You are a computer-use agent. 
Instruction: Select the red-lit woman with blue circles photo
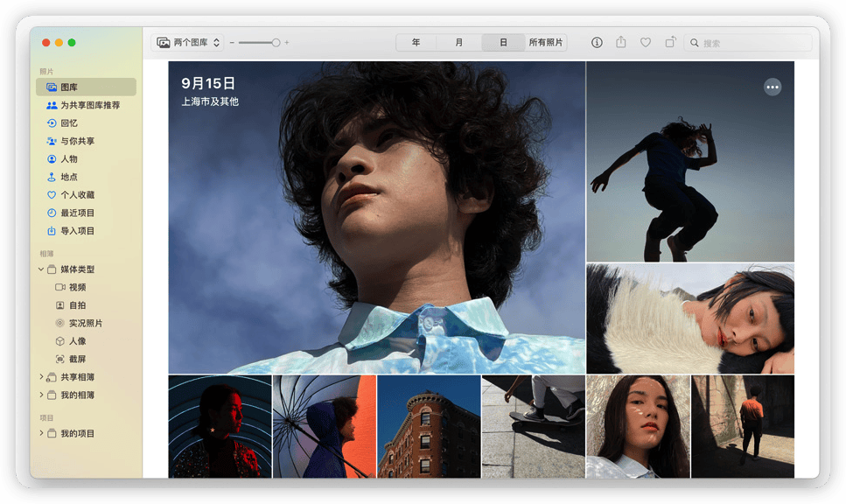coord(220,426)
